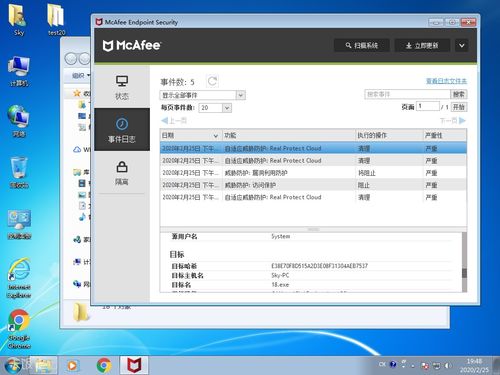Click the 严重性 severity column header
Viewport: 500px width, 375px height.
coord(445,135)
